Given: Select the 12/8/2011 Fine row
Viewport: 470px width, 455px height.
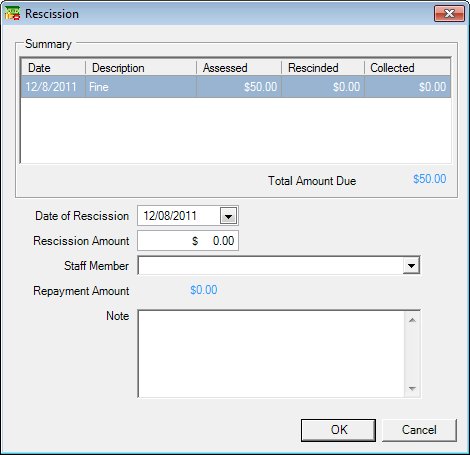Looking at the screenshot, I should (236, 87).
